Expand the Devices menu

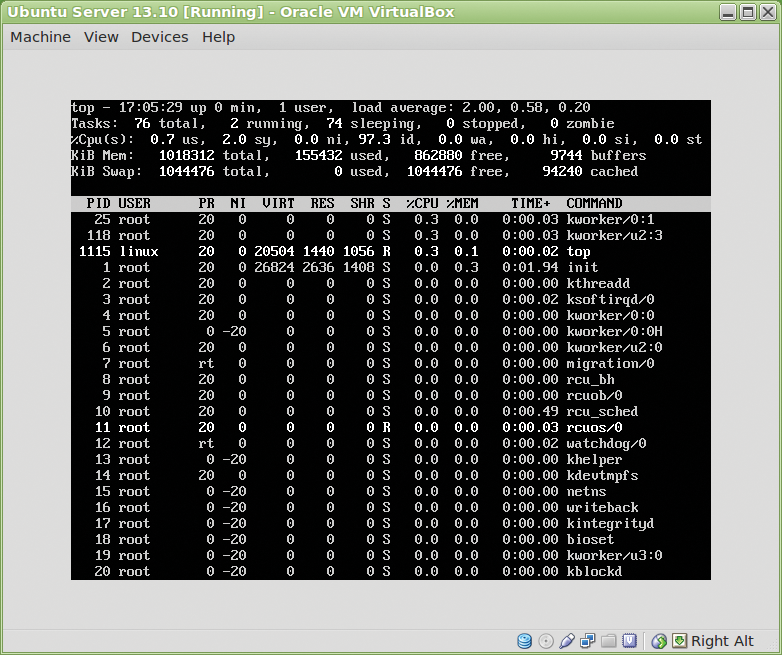(159, 37)
